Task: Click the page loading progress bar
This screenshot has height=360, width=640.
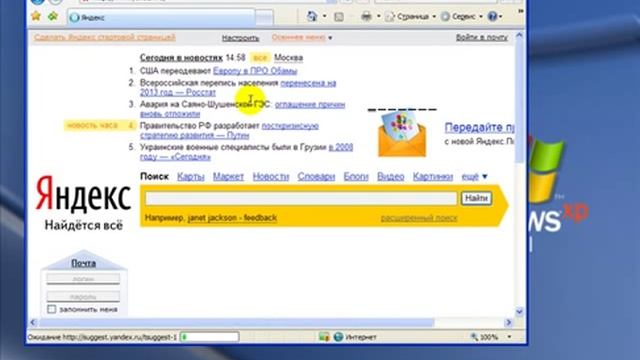Action: coord(210,337)
